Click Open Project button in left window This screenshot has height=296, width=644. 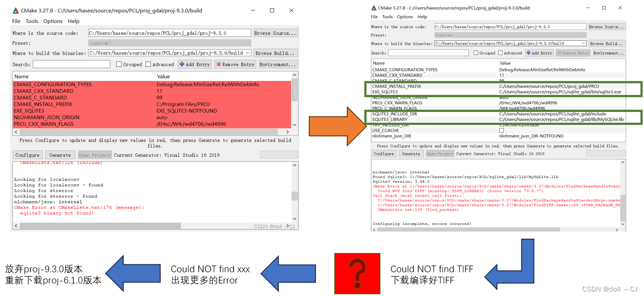pos(94,155)
